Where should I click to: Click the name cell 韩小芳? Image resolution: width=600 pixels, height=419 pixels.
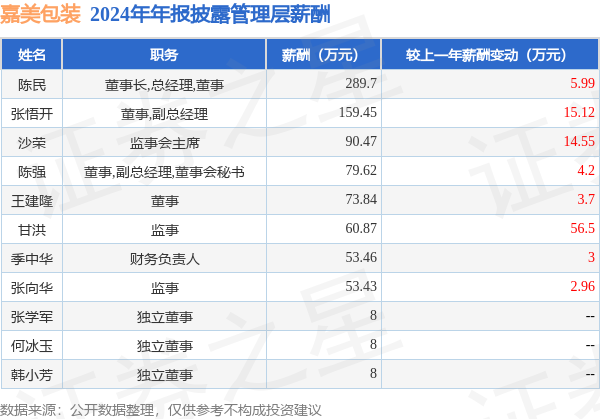tap(32, 375)
